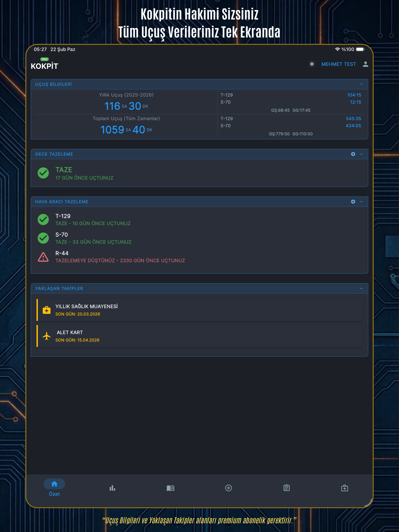Viewport: 399px width, 532px height.
Task: Open the statistics bar chart tab
Action: [112, 488]
